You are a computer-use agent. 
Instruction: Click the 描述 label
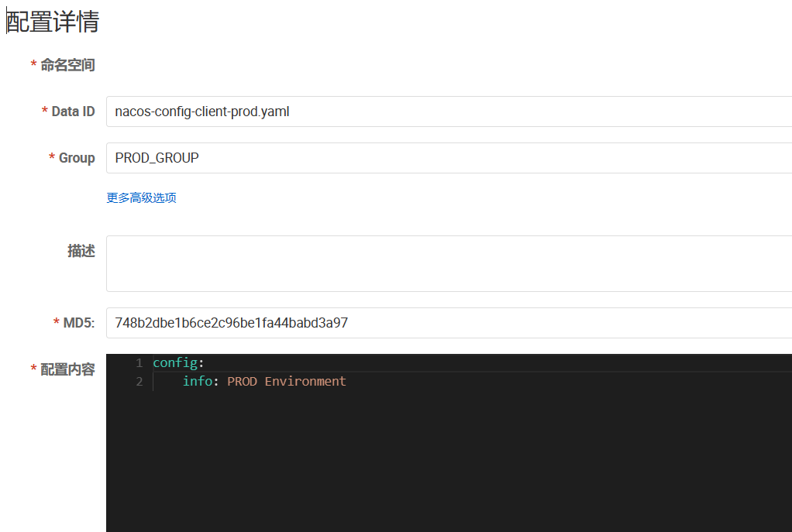click(81, 251)
